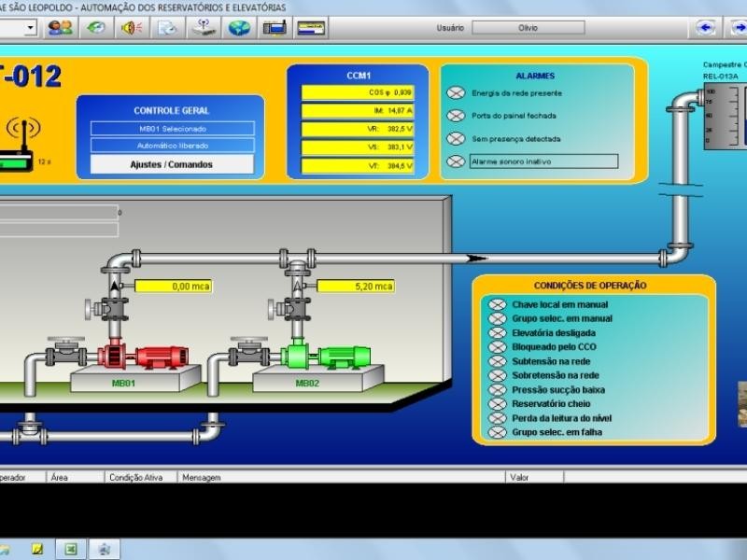Click the previous screen blue arrow button
Screen dimensions: 747x560
(x=706, y=28)
